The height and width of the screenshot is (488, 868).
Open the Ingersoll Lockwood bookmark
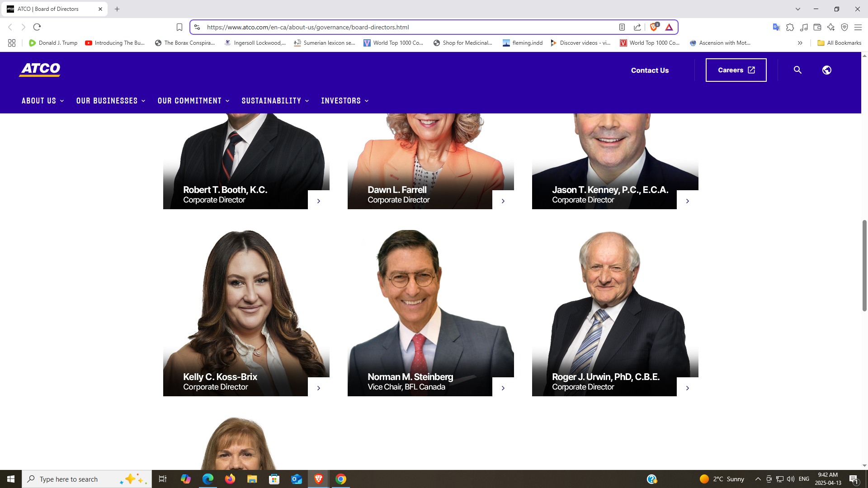pos(255,43)
